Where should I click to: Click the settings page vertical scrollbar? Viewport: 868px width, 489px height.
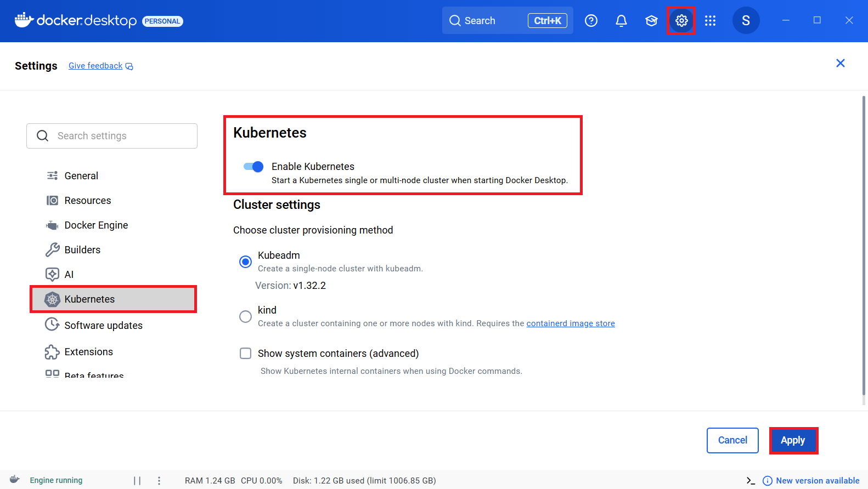(864, 246)
